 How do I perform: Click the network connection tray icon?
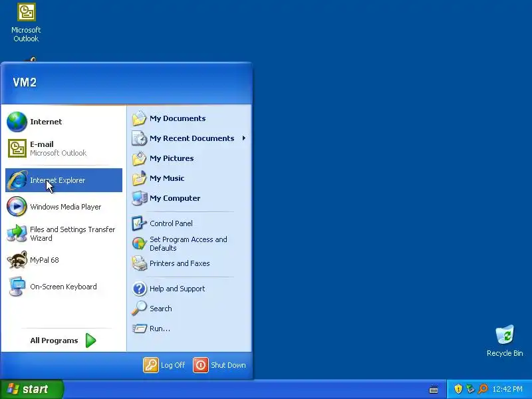coord(470,389)
